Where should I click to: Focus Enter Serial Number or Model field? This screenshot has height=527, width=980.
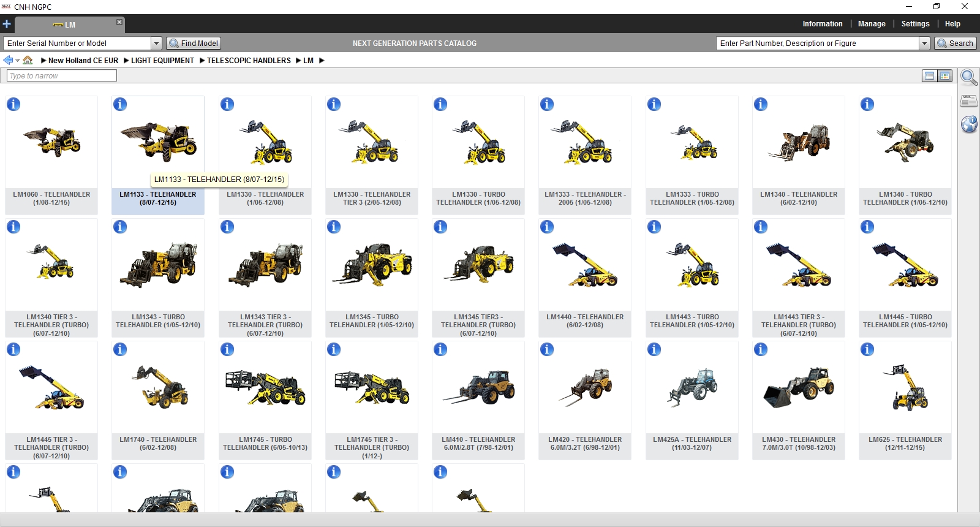click(x=78, y=44)
